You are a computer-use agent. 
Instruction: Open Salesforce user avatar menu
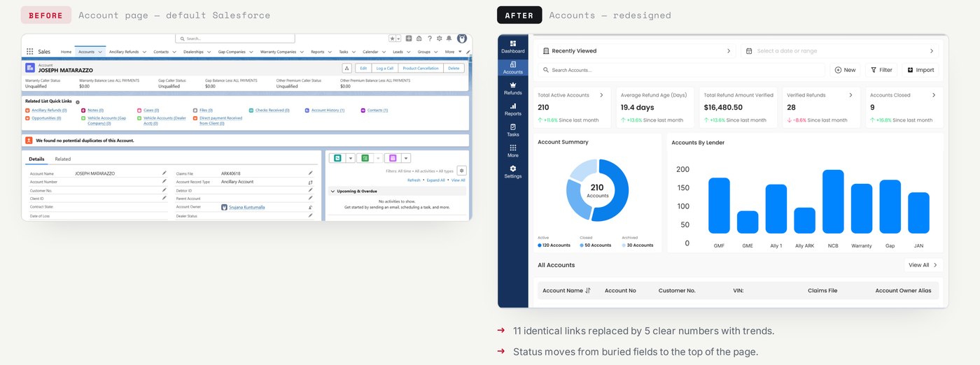pos(462,39)
